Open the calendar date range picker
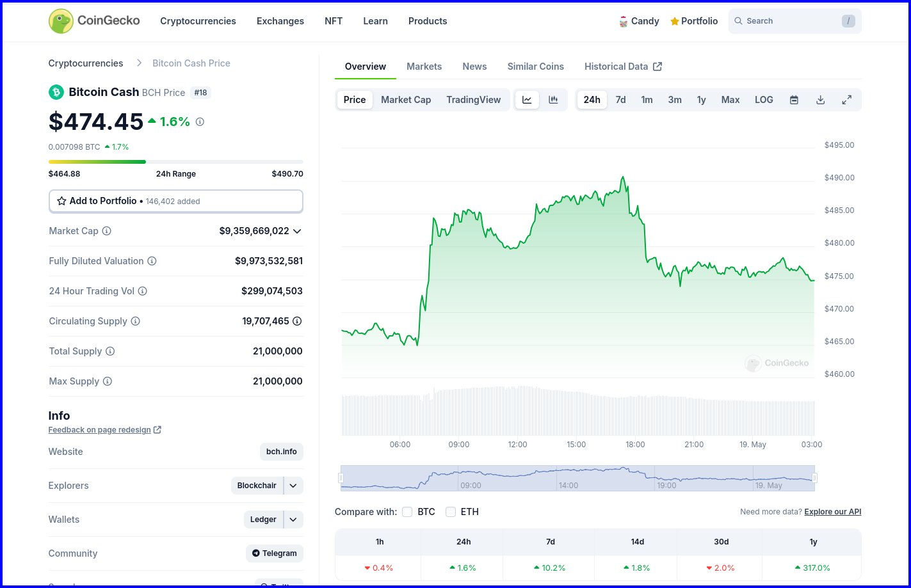The height and width of the screenshot is (588, 911). (794, 100)
